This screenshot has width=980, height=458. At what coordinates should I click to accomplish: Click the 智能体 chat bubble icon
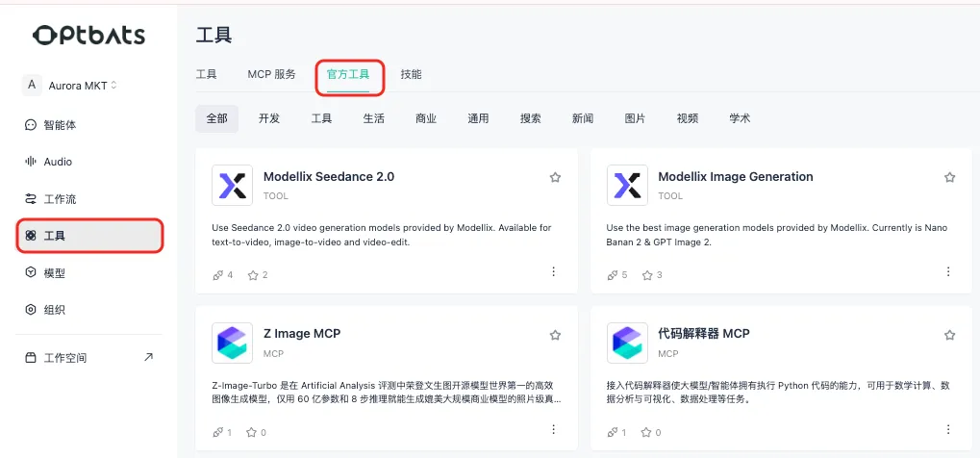click(x=31, y=125)
